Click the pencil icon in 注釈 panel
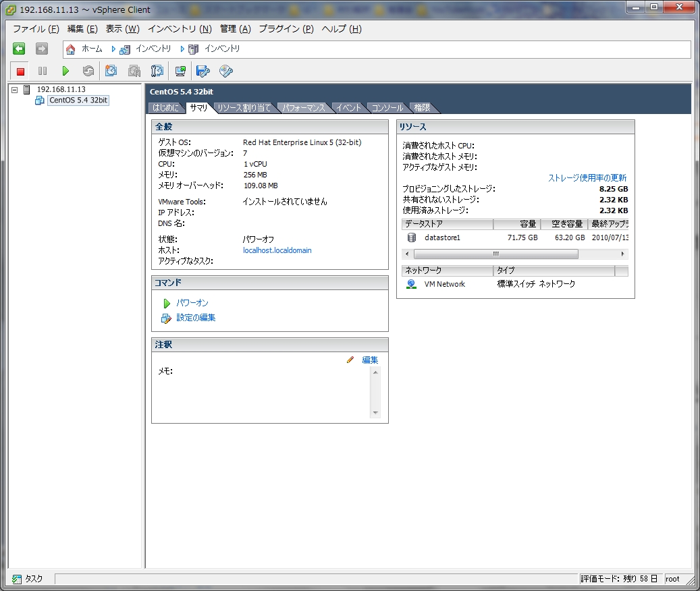Image resolution: width=700 pixels, height=591 pixels. point(350,360)
